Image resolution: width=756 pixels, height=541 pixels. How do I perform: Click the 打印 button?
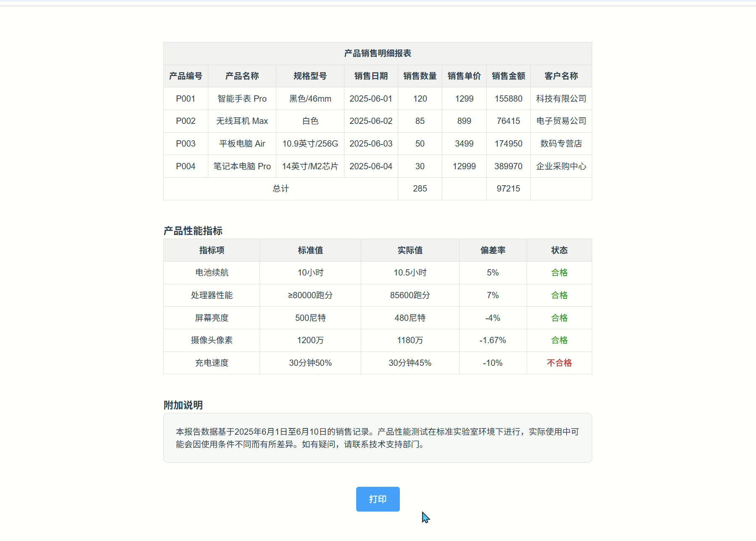coord(377,499)
